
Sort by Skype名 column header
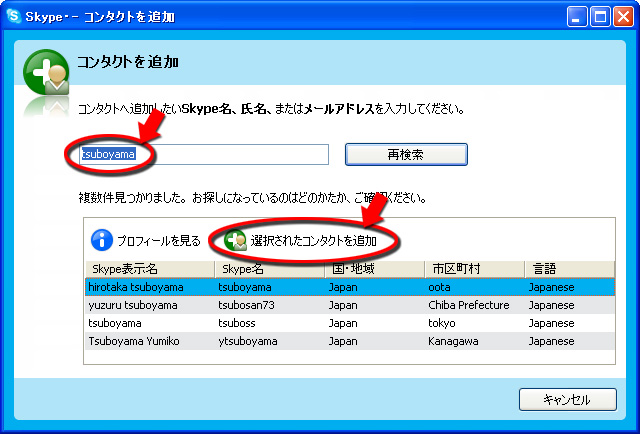click(x=270, y=269)
